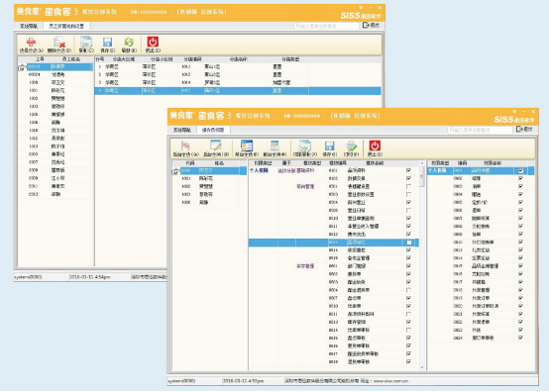Image resolution: width=549 pixels, height=392 pixels.
Task: Open the small triangle menu in back window title bar
Action: click(361, 7)
